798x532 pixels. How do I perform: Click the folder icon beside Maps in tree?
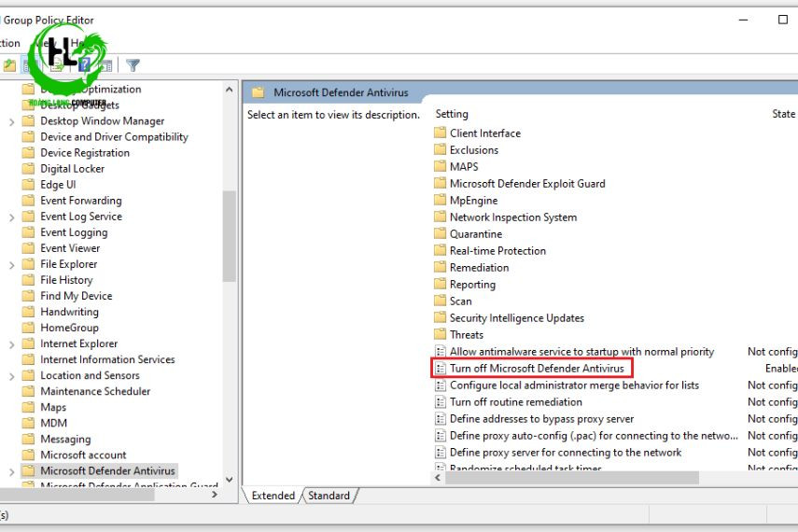tap(29, 407)
